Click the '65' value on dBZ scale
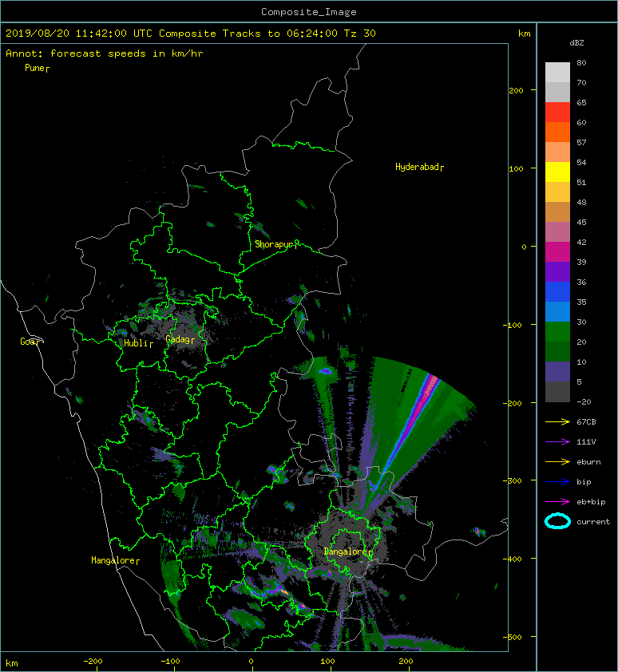This screenshot has height=672, width=618. pyautogui.click(x=581, y=102)
